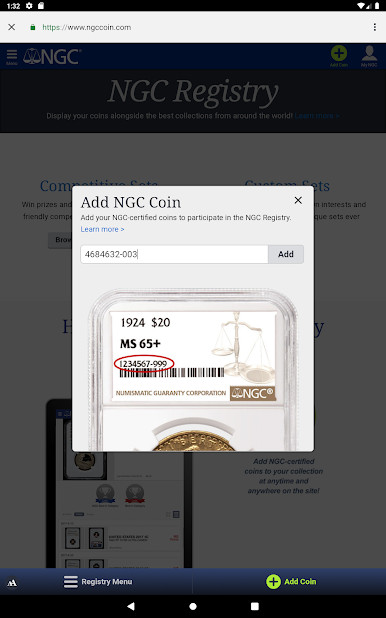Tap the NGC logo in header

pos(52,57)
